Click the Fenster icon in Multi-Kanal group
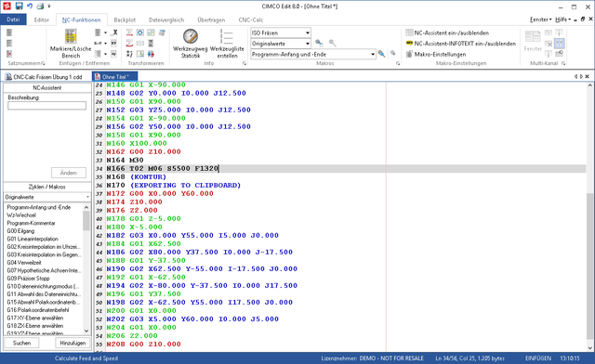 533,41
